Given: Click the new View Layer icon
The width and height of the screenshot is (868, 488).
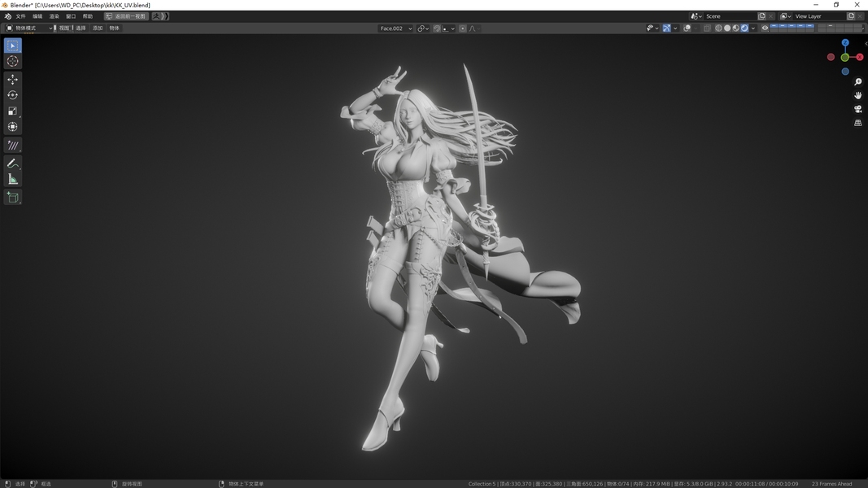Looking at the screenshot, I should point(851,16).
